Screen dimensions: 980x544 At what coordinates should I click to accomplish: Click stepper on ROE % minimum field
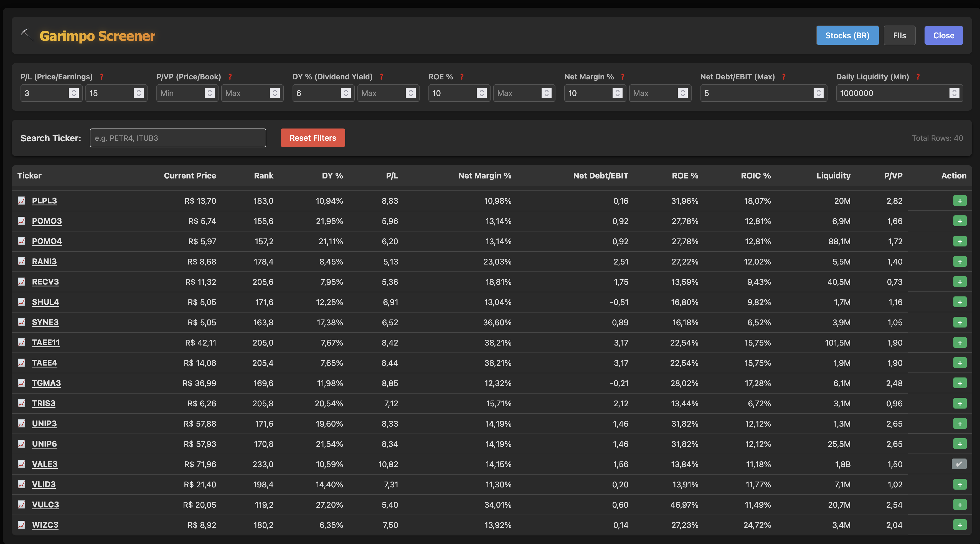481,93
